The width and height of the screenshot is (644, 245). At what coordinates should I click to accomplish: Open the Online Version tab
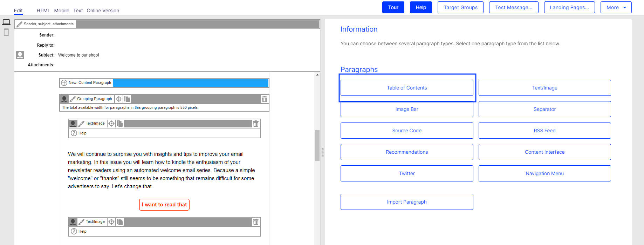point(103,11)
